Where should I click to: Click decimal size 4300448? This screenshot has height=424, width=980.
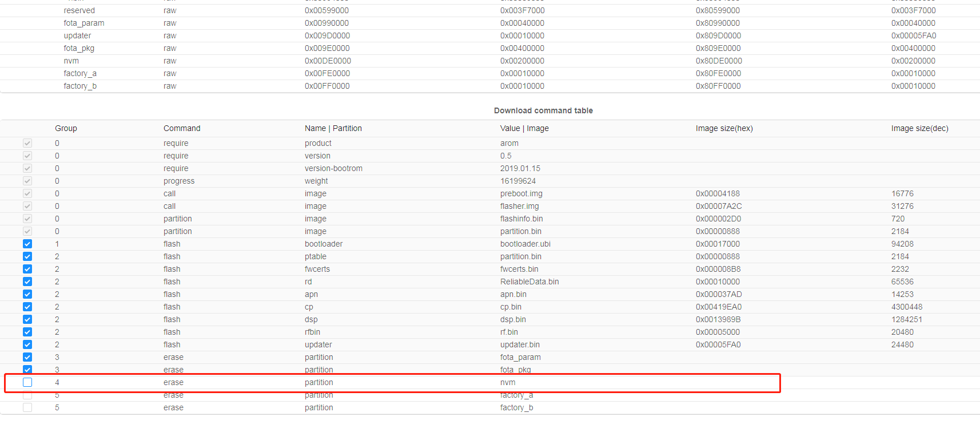point(907,307)
